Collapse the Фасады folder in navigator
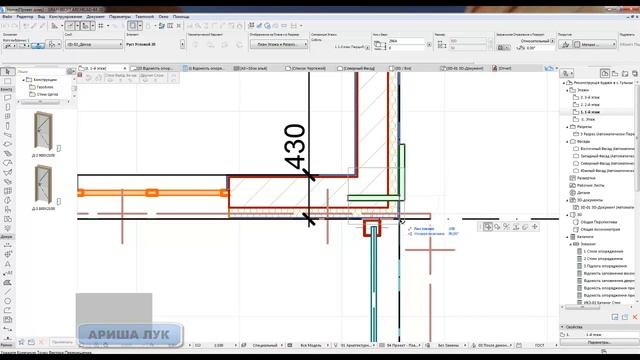 click(x=567, y=142)
